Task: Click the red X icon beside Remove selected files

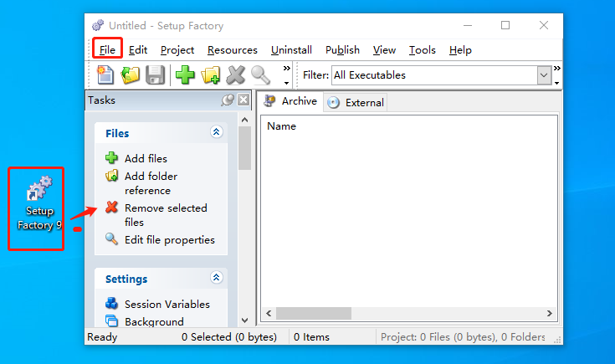Action: [111, 208]
